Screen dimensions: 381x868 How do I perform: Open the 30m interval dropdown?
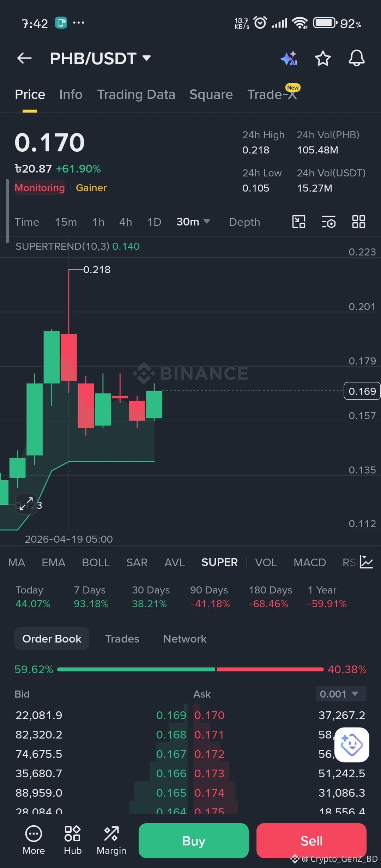pos(193,222)
